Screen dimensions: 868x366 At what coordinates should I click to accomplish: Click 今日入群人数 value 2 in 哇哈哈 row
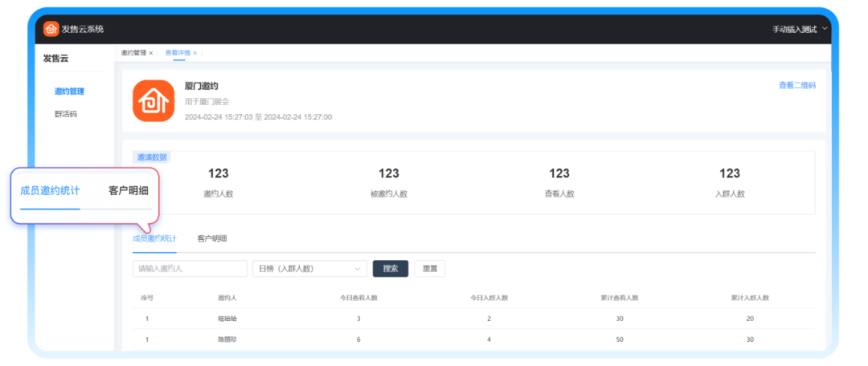point(489,319)
